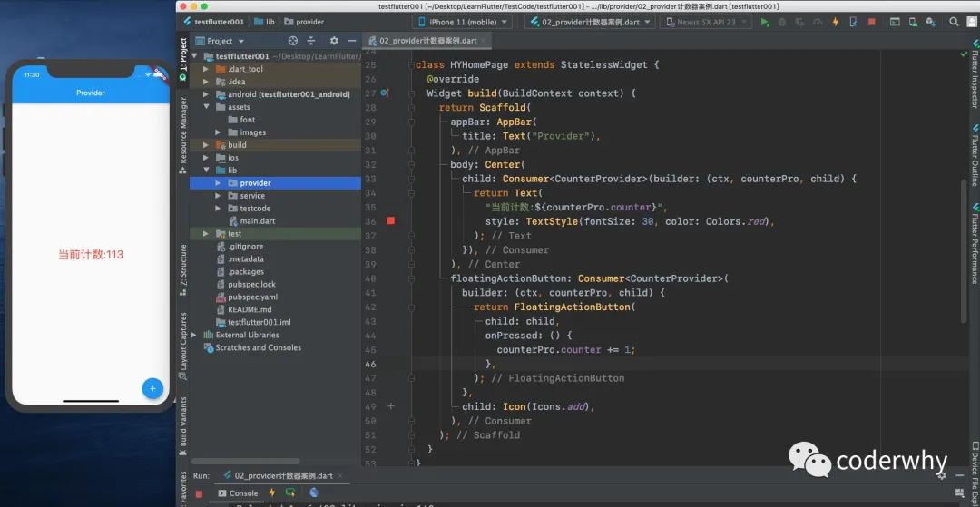Click the Project panel horizontal scrollbar
980x507 pixels.
point(245,461)
